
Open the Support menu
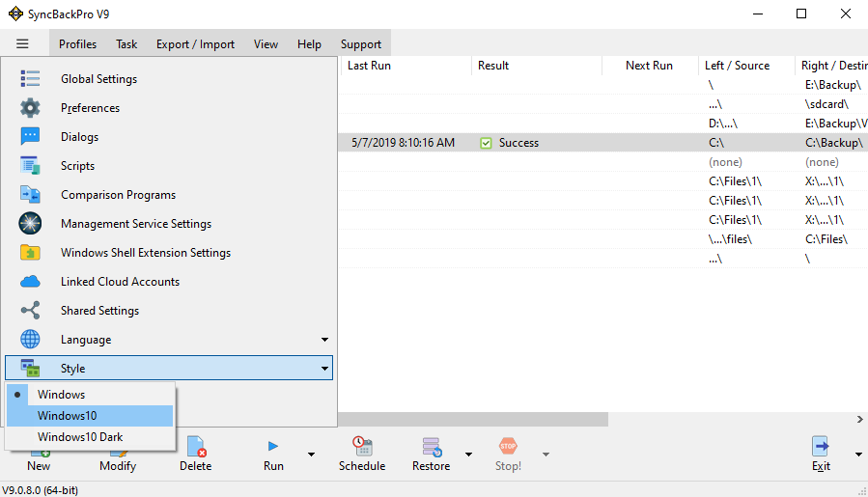tap(361, 43)
